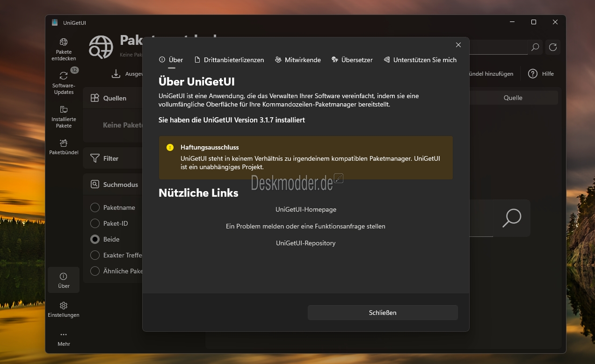Open the UniGetUI-Repository link
The width and height of the screenshot is (595, 364).
coord(306,243)
